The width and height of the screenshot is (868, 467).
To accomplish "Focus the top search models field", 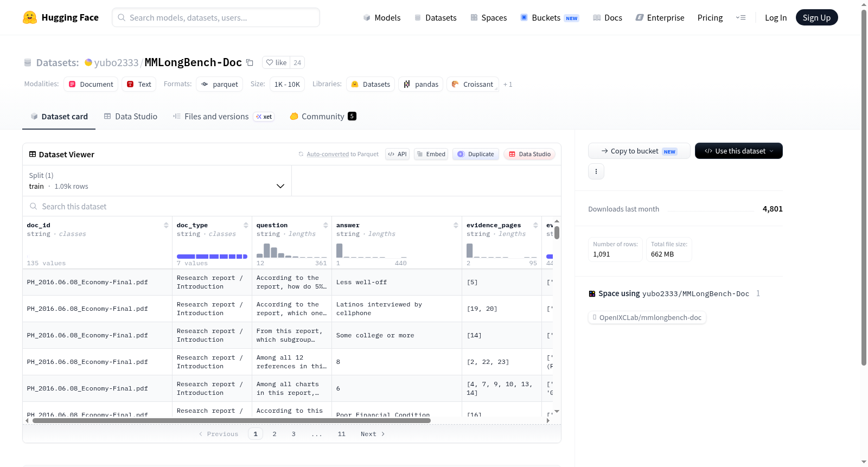I will 216,17.
